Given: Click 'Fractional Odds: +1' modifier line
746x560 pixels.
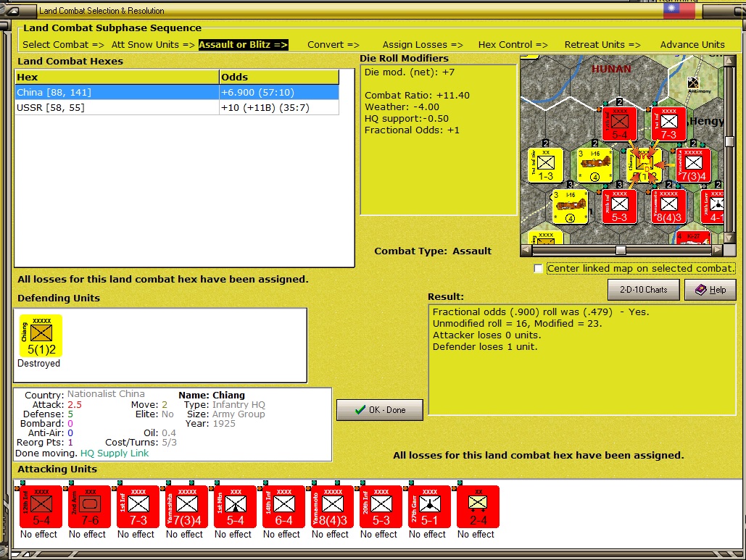Looking at the screenshot, I should (x=412, y=130).
